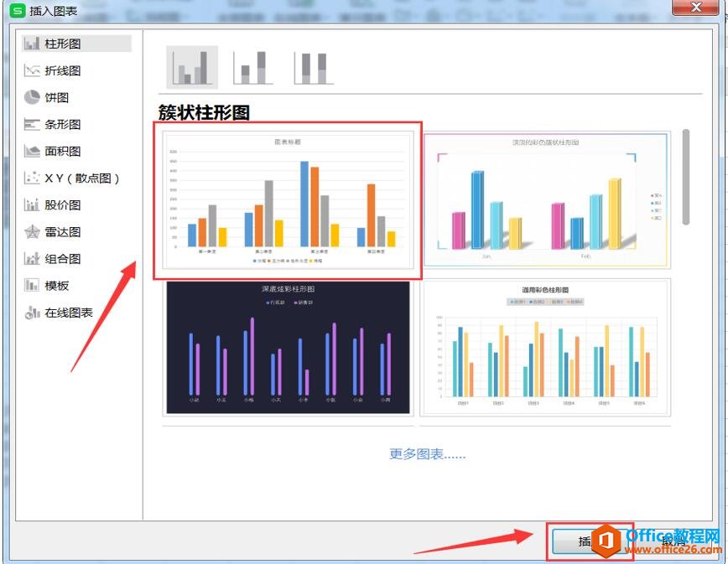The height and width of the screenshot is (564, 728).
Task: Open the 更多图表 link
Action: (427, 454)
